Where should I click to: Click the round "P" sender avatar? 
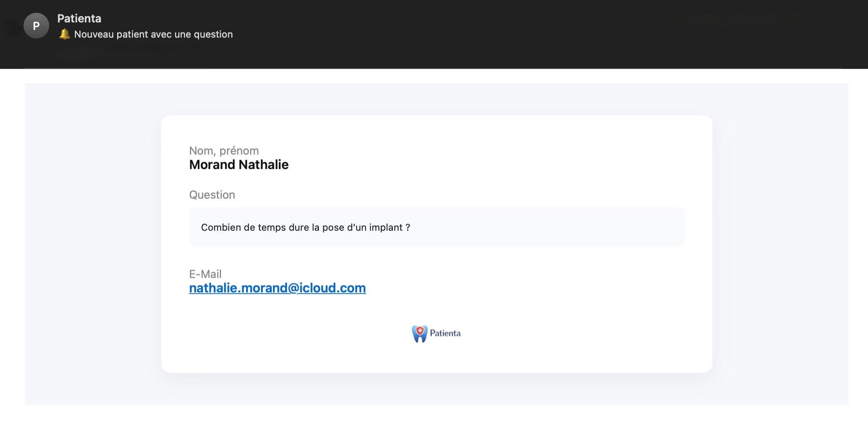click(36, 26)
